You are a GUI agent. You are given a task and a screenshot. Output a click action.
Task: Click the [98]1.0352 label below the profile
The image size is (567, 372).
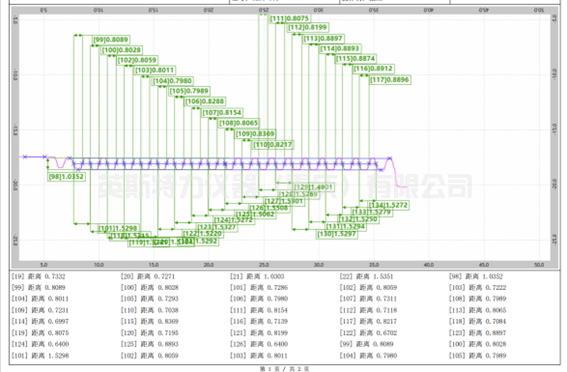[x=66, y=177]
